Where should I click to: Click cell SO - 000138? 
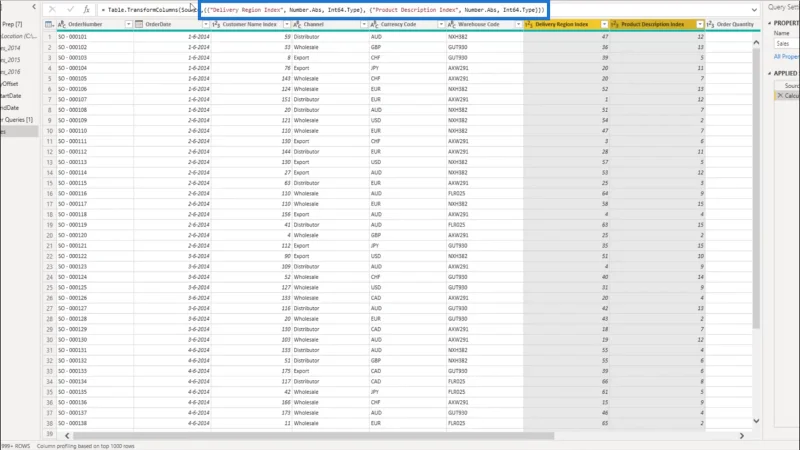(x=72, y=423)
